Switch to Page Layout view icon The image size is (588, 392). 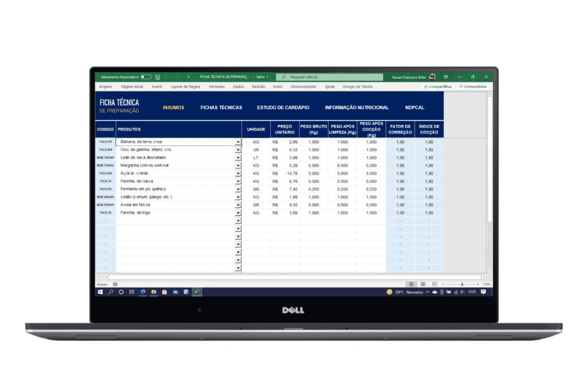point(423,285)
